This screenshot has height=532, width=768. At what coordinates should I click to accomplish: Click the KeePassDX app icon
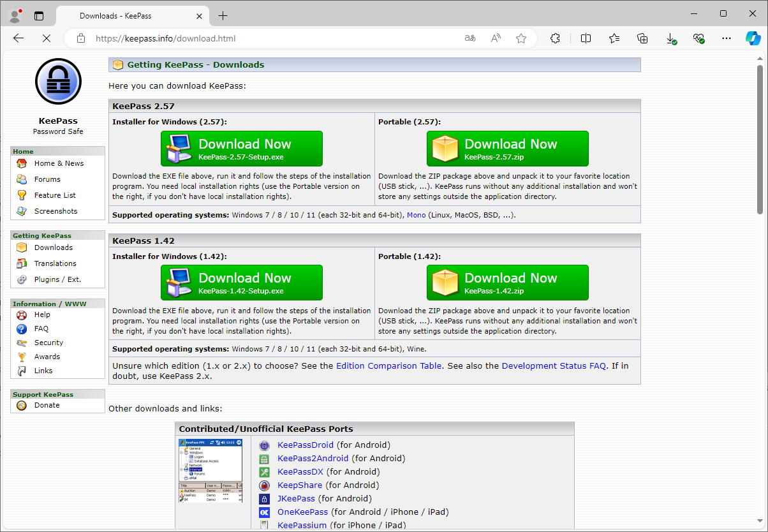tap(265, 472)
